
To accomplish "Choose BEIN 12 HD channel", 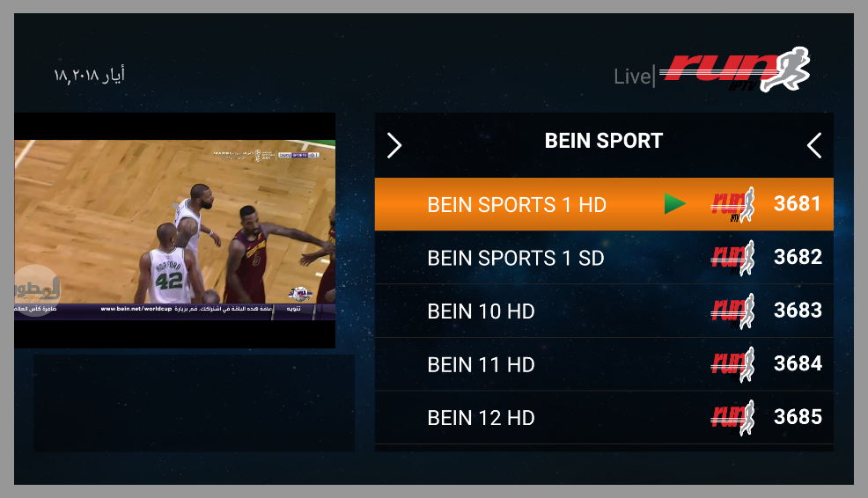I will point(604,417).
